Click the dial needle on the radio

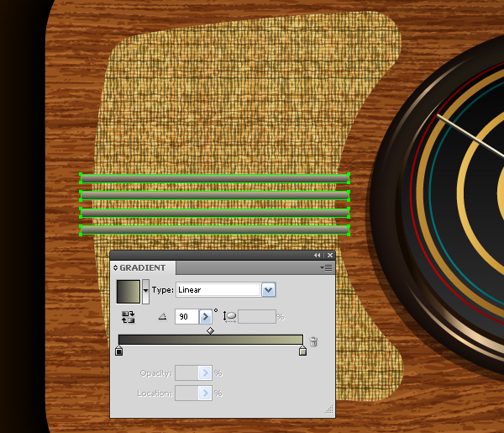pyautogui.click(x=470, y=135)
